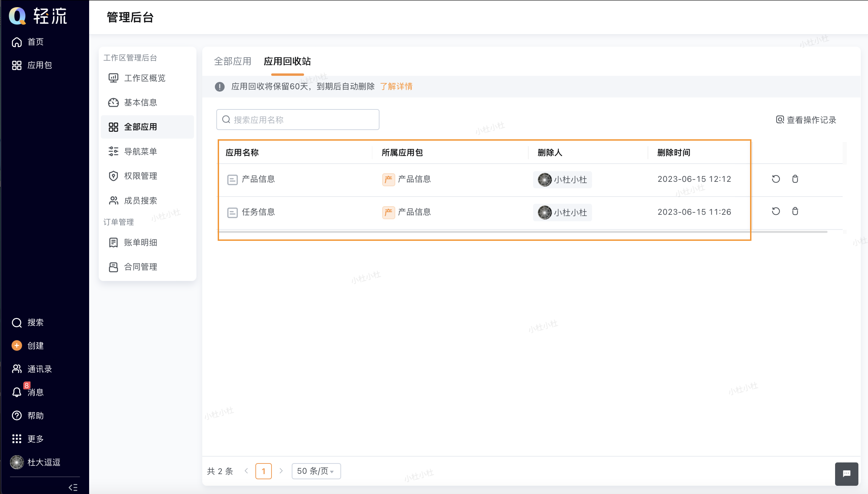The width and height of the screenshot is (868, 494).
Task: Click 小杜小杜 deleter in first row
Action: [562, 179]
